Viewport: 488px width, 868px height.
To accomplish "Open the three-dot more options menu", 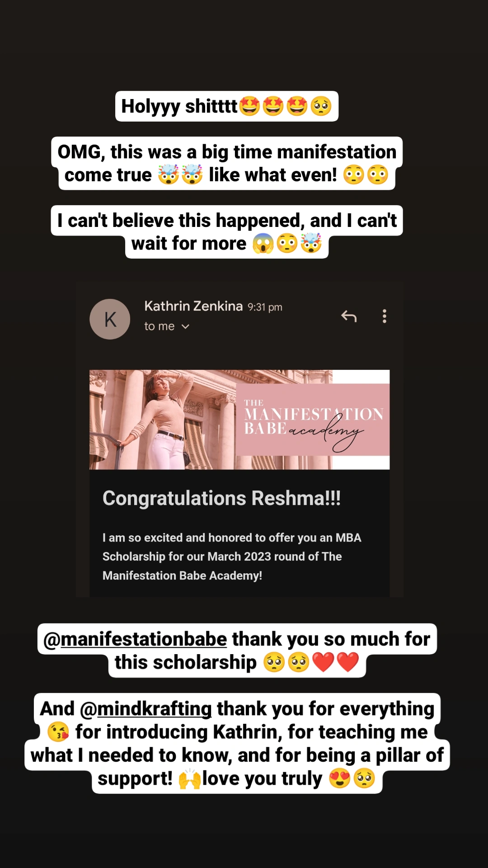I will click(x=385, y=316).
